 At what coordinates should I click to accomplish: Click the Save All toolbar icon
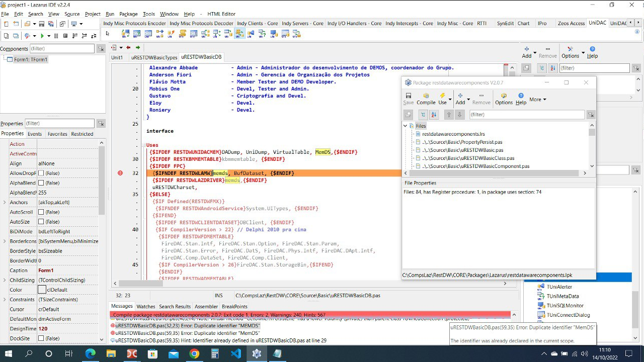point(51,24)
